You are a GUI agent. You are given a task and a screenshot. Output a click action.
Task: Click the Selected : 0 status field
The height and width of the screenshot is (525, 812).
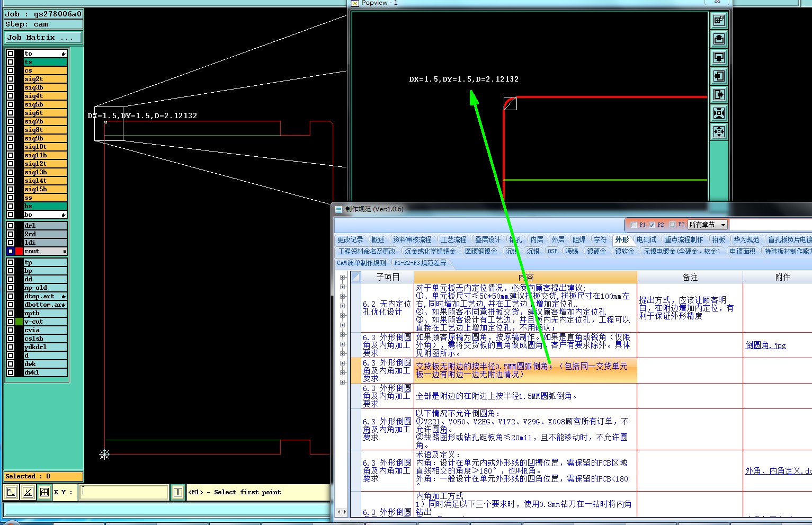coord(43,476)
